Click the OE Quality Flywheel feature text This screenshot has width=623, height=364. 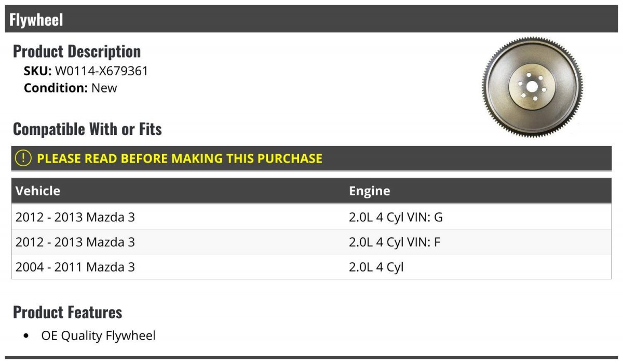[x=98, y=335]
